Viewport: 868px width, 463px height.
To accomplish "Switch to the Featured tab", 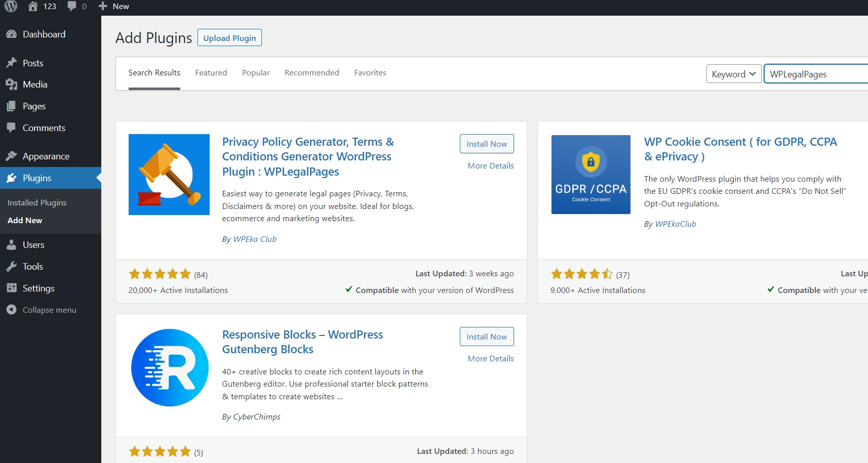I will pos(211,72).
